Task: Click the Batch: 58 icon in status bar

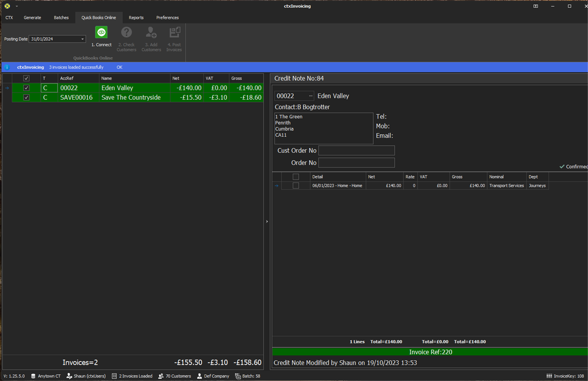Action: pos(236,376)
